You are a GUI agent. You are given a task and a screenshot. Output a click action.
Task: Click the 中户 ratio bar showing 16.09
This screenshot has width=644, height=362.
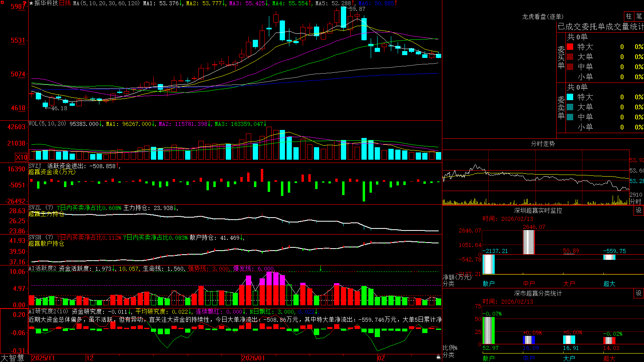[x=529, y=340]
